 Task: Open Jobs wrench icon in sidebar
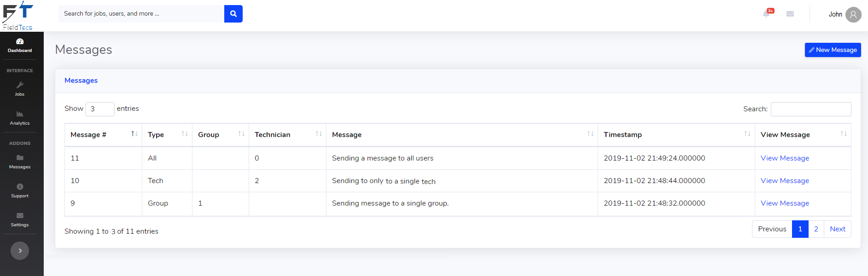pyautogui.click(x=20, y=85)
